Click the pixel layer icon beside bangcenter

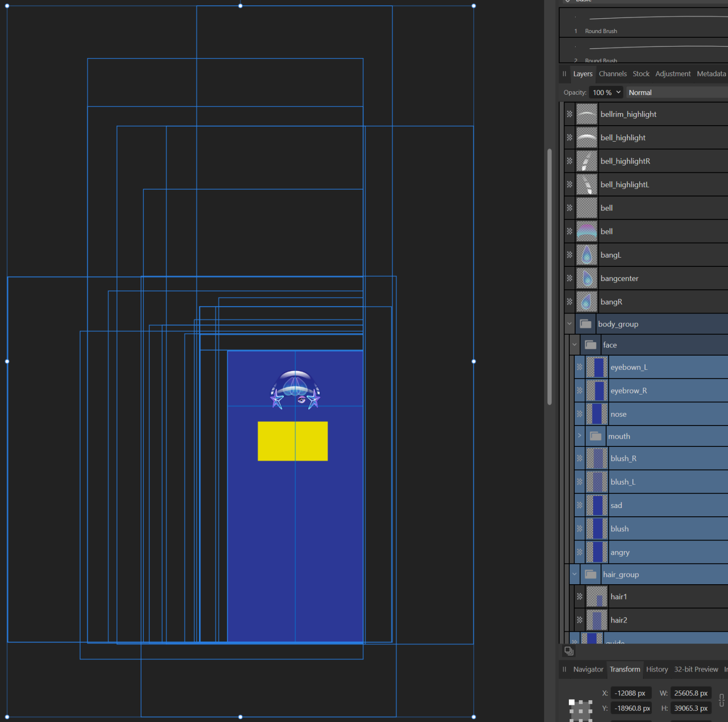click(570, 279)
